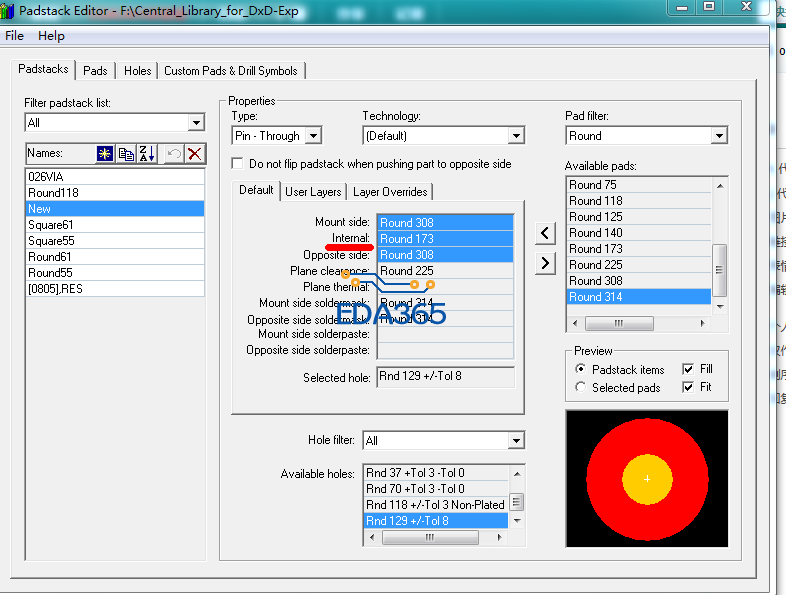Screen dimensions: 786x595
Task: Open the File menu
Action: pos(14,36)
